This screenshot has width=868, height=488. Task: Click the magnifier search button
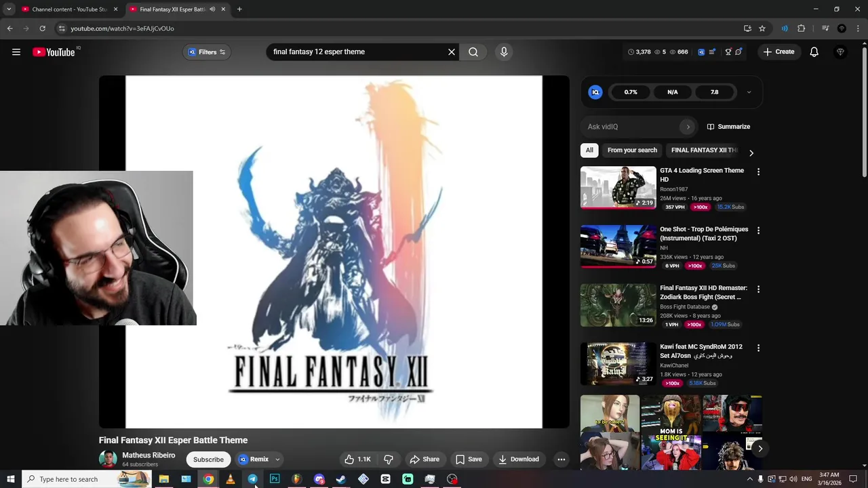(473, 52)
